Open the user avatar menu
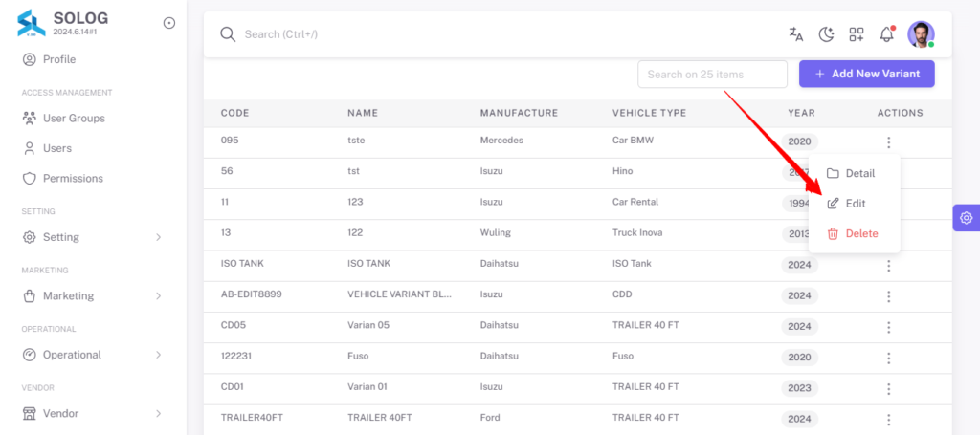The height and width of the screenshot is (435, 980). tap(921, 34)
